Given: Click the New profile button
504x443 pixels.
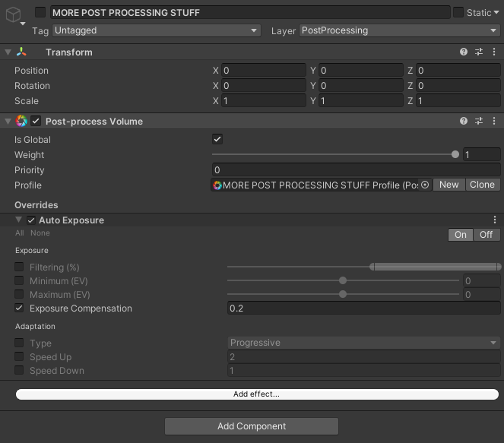Looking at the screenshot, I should pyautogui.click(x=449, y=185).
